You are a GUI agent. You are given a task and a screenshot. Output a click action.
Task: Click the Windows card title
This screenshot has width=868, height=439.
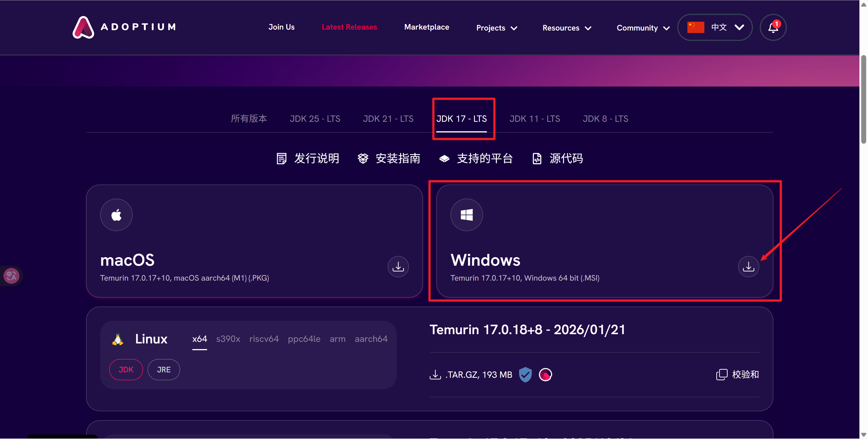[485, 260]
